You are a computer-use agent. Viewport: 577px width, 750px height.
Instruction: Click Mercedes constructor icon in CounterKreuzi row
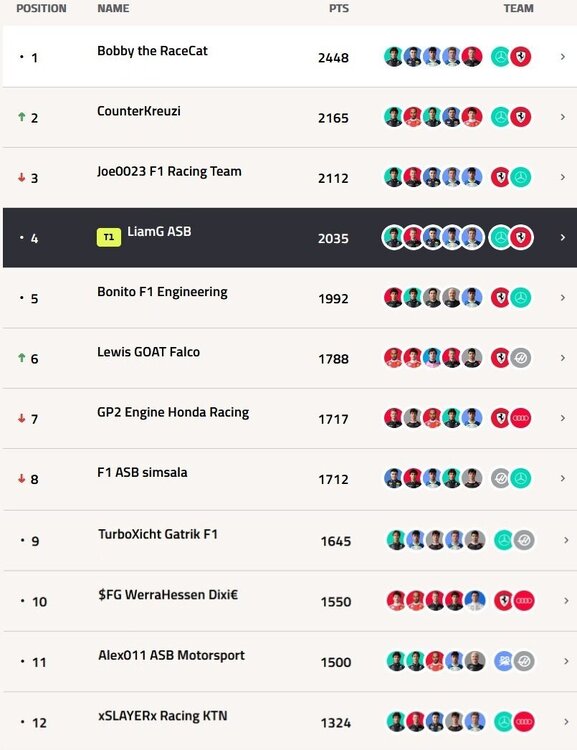pyautogui.click(x=500, y=117)
